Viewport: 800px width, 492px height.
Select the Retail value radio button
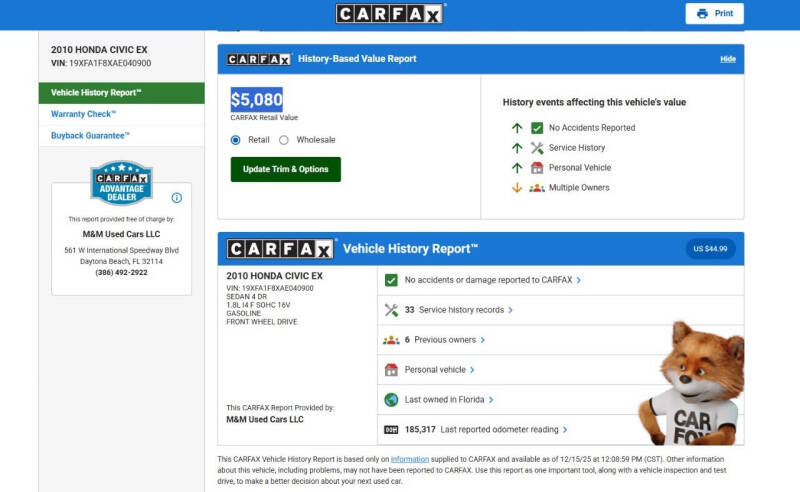point(236,140)
